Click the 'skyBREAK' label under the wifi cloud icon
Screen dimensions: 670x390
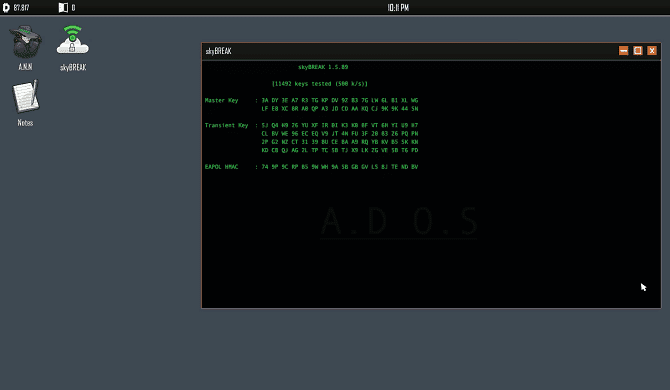pos(73,67)
